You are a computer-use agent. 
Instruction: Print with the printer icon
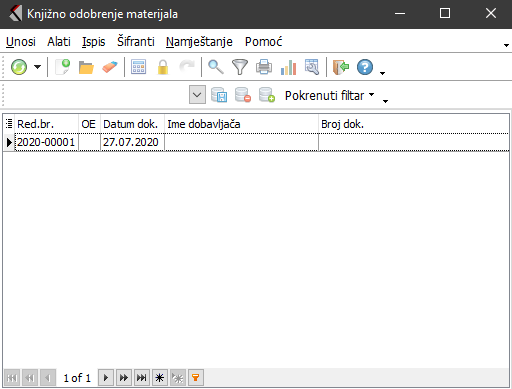264,67
